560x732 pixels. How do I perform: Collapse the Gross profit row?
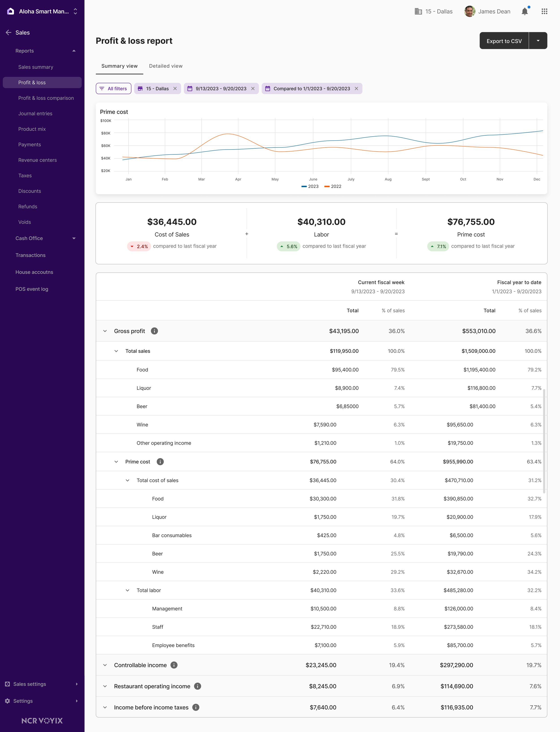[x=105, y=331]
